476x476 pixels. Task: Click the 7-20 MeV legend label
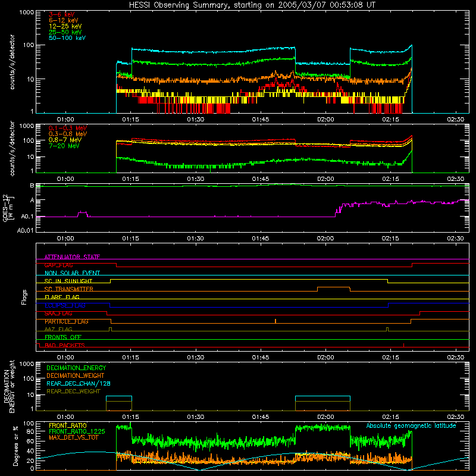pyautogui.click(x=64, y=146)
